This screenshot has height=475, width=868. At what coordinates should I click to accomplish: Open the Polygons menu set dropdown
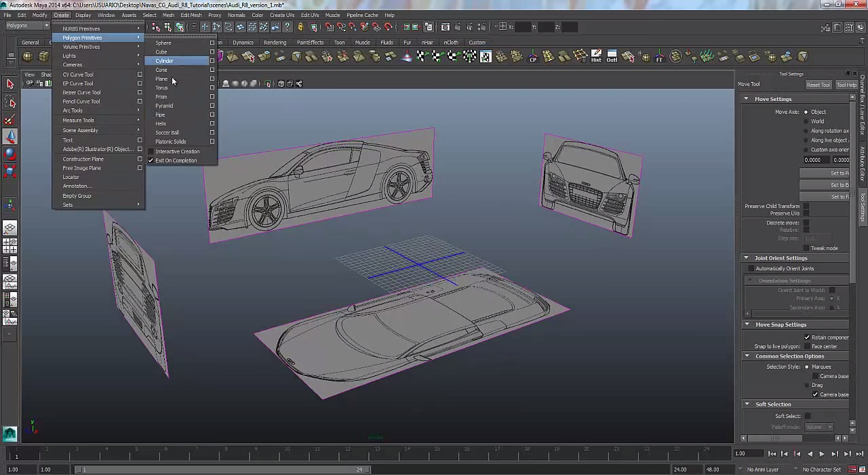coord(27,26)
